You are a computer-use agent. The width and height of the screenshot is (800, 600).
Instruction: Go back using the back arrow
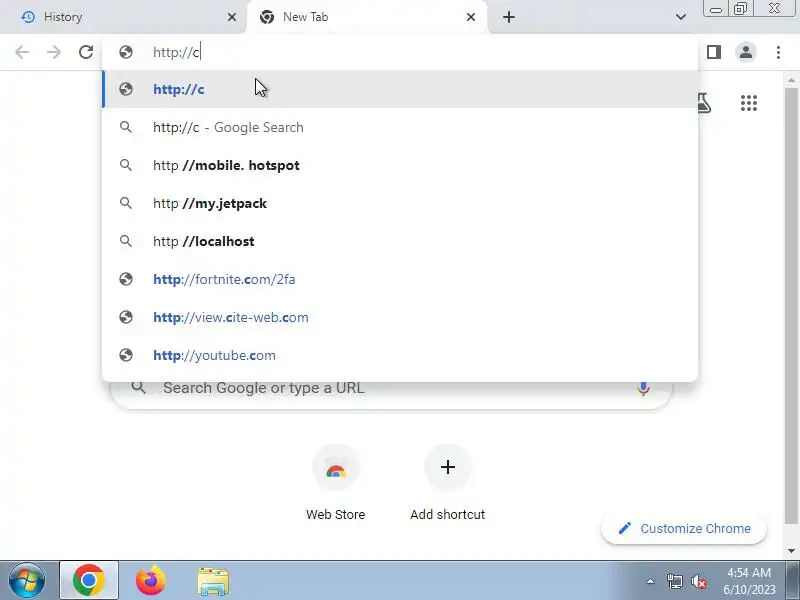(22, 52)
